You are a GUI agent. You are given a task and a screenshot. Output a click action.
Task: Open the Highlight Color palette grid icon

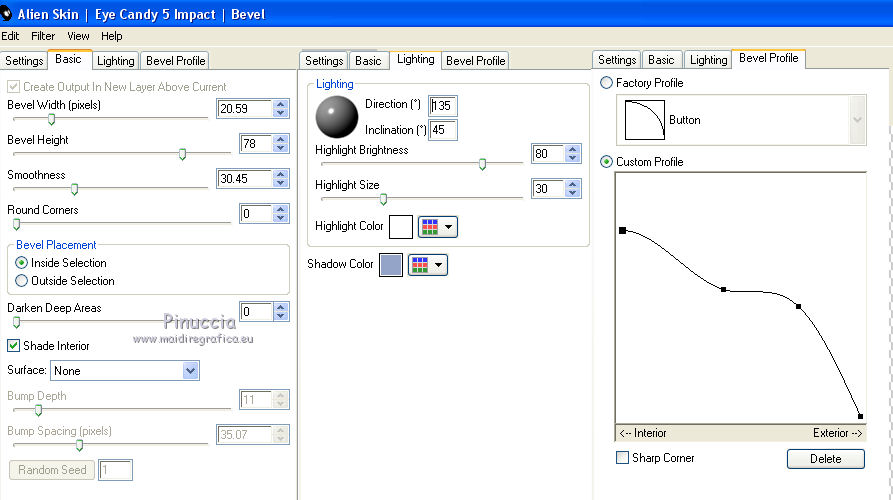[430, 227]
